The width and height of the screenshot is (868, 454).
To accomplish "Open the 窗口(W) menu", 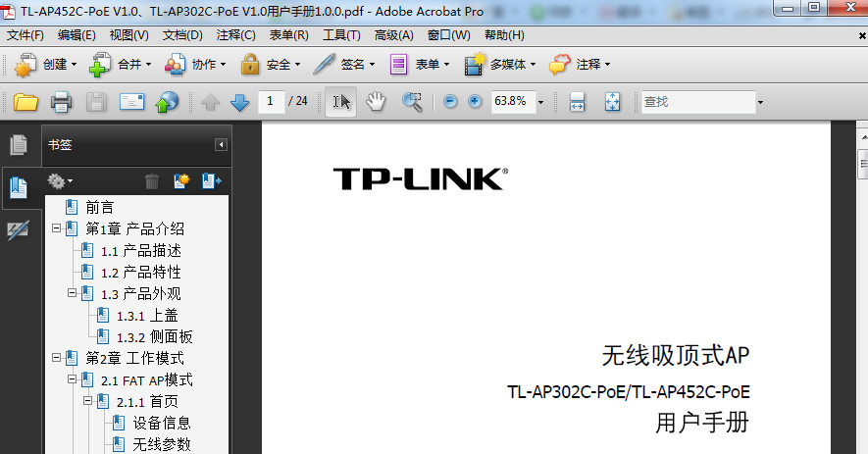I will (x=448, y=35).
